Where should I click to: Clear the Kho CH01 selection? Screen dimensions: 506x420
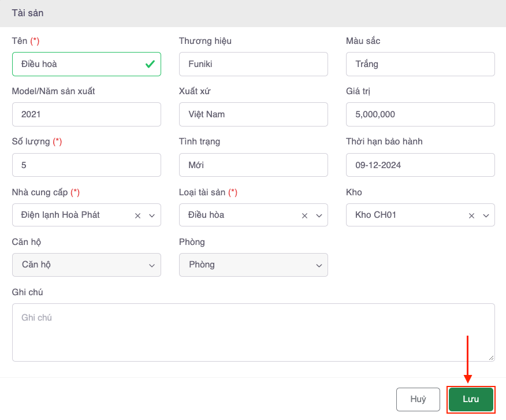click(471, 215)
